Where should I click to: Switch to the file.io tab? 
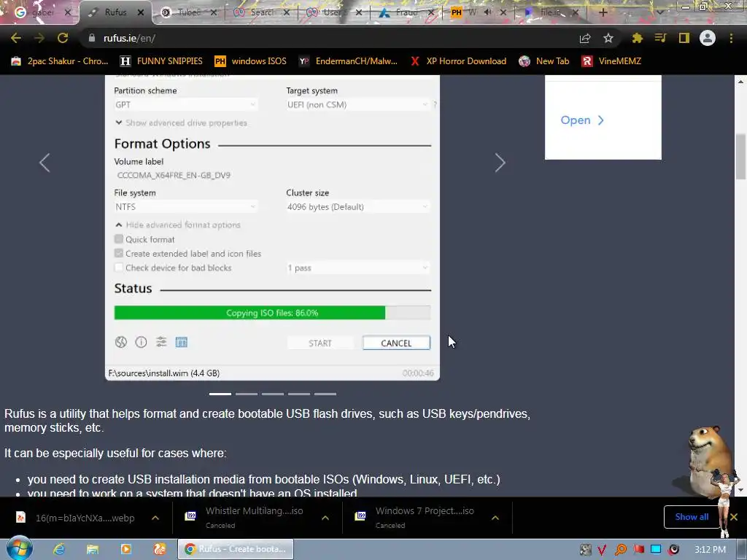pos(550,12)
